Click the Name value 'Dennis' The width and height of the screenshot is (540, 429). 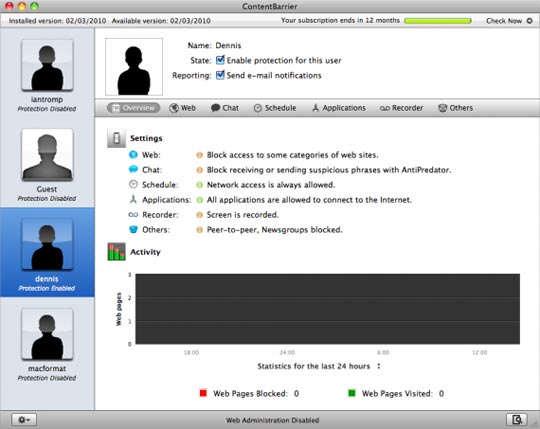point(228,45)
